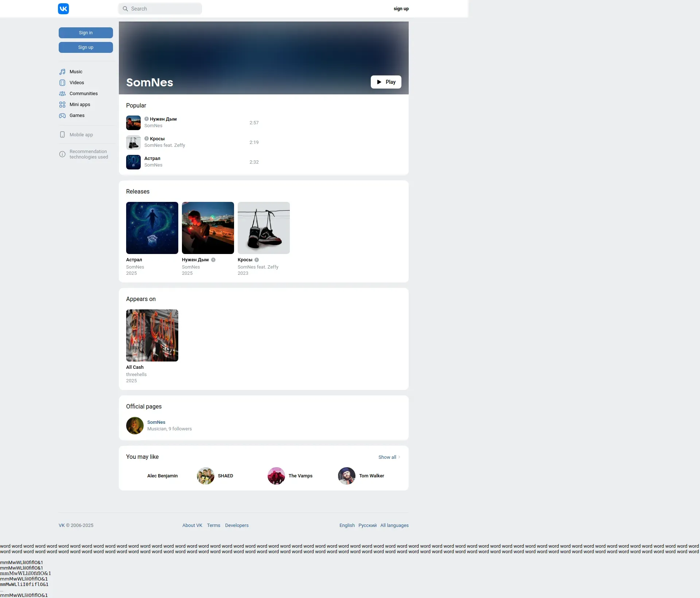700x598 pixels.
Task: Open the All Cash album cover
Action: 152,335
